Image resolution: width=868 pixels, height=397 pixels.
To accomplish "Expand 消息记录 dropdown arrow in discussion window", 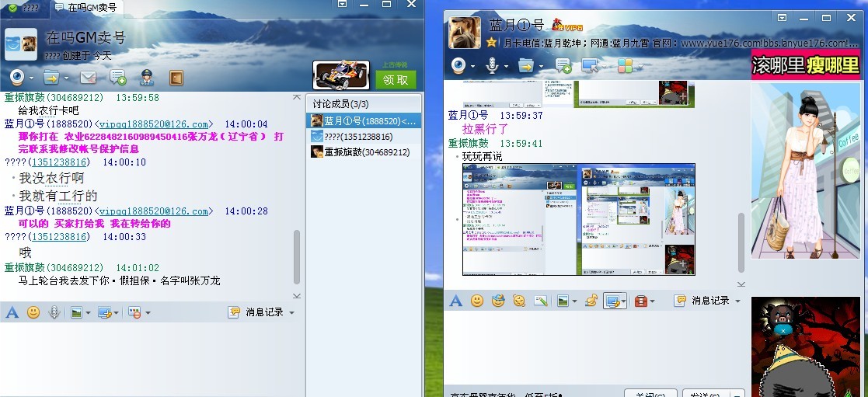I will 291,313.
